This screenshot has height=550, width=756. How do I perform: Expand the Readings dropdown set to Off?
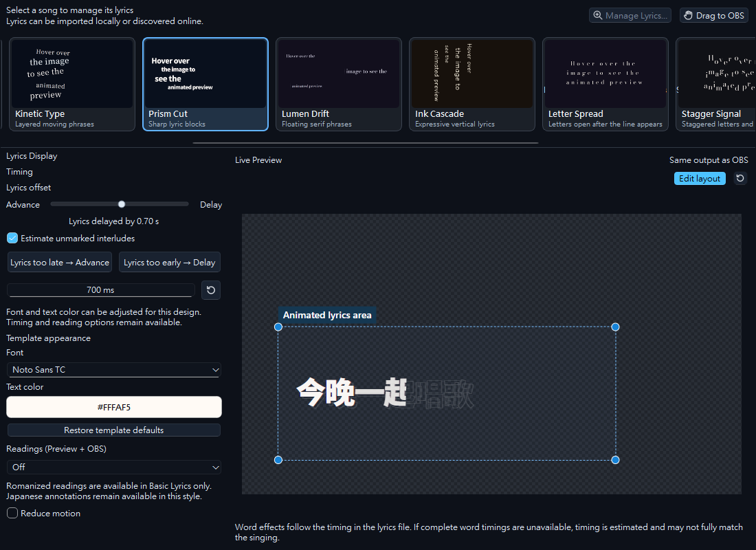[x=114, y=467]
